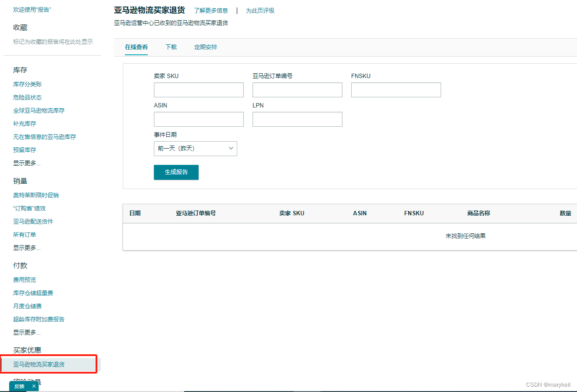Expand 显示更多 under 库存 section

point(27,163)
